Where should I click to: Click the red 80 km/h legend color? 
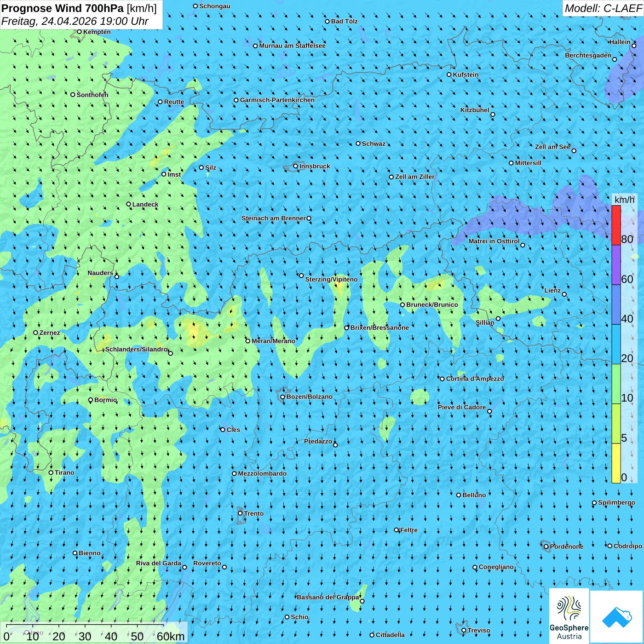(x=616, y=225)
